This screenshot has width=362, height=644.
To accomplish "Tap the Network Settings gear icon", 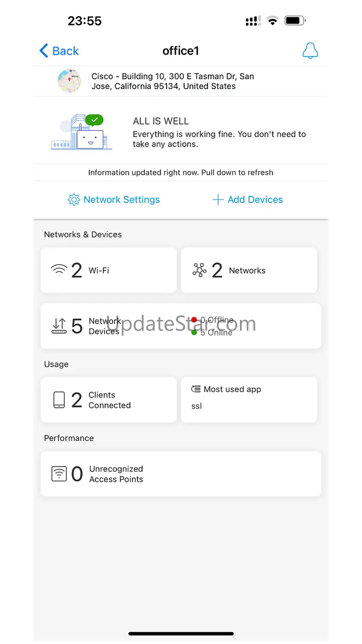I will 74,200.
